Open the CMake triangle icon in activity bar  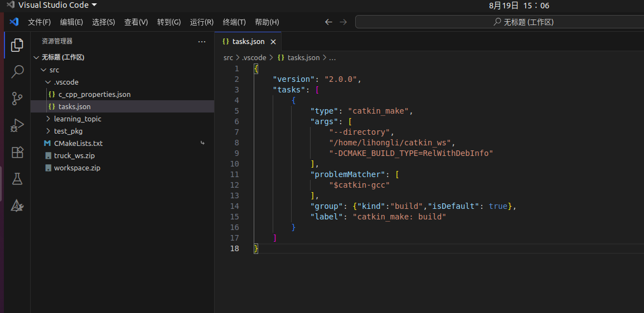click(x=17, y=206)
